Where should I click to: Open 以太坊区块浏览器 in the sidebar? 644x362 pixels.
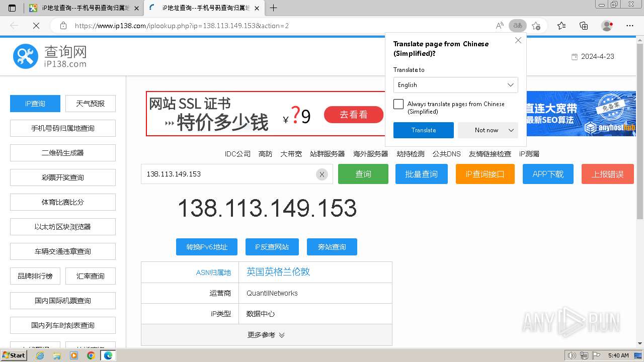click(63, 227)
